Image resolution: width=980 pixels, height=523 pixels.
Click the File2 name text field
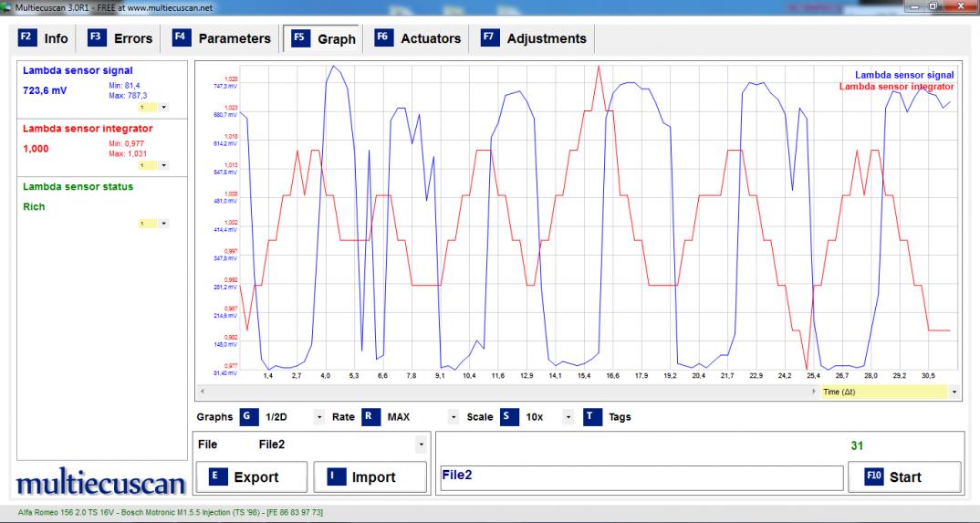click(639, 477)
